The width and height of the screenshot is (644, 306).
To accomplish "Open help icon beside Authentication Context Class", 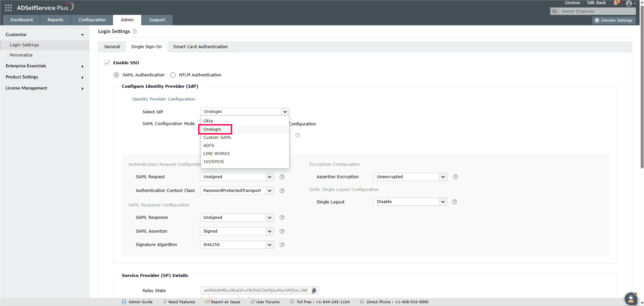I will click(x=282, y=191).
